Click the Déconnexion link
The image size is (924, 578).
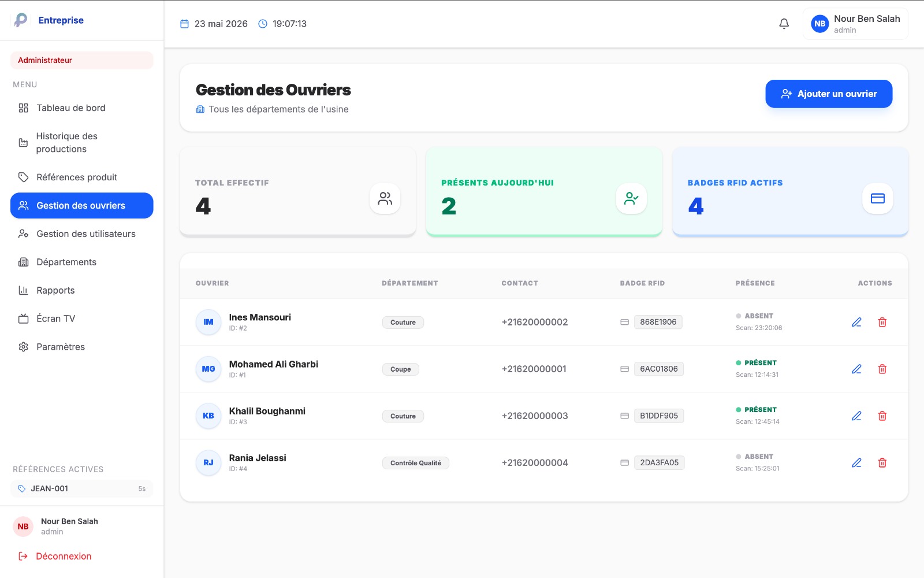64,556
